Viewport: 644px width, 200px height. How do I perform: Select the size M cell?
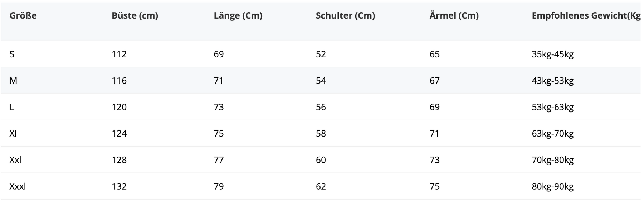click(x=13, y=81)
